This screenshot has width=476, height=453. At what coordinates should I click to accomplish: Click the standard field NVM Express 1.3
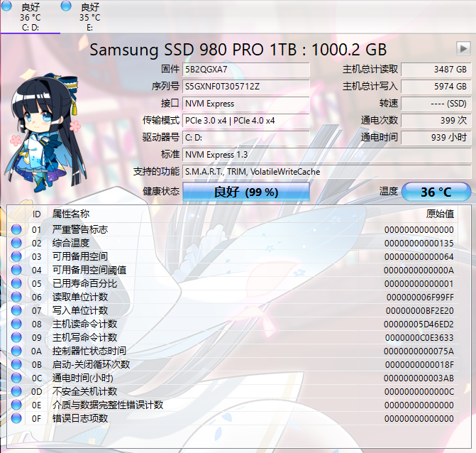(x=326, y=155)
